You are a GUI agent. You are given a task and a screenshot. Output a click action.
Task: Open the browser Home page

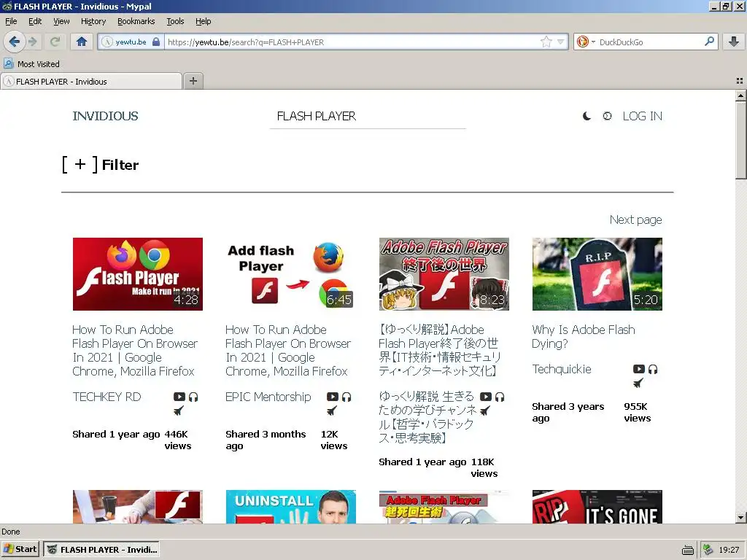[82, 42]
